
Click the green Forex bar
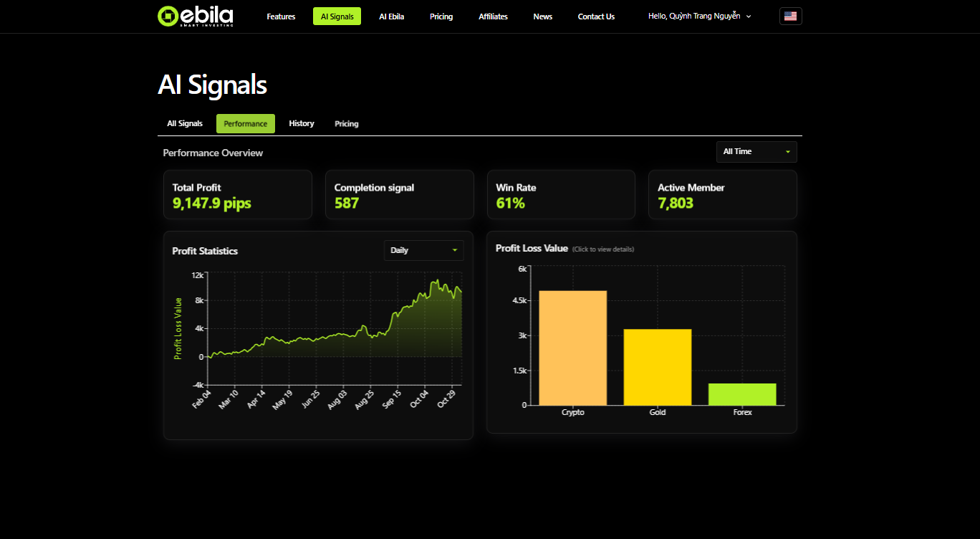tap(742, 394)
